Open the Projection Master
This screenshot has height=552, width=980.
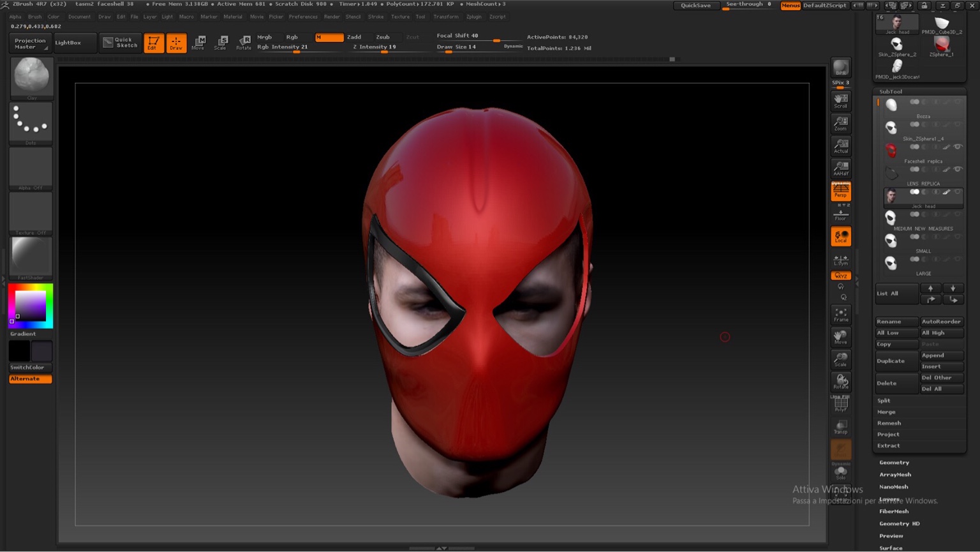click(x=30, y=43)
